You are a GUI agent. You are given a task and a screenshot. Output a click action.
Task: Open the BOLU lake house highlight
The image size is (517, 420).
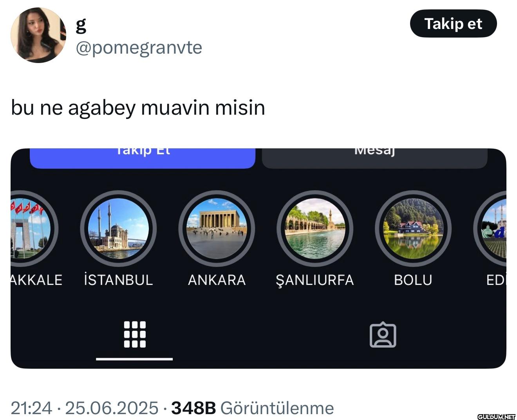[413, 229]
